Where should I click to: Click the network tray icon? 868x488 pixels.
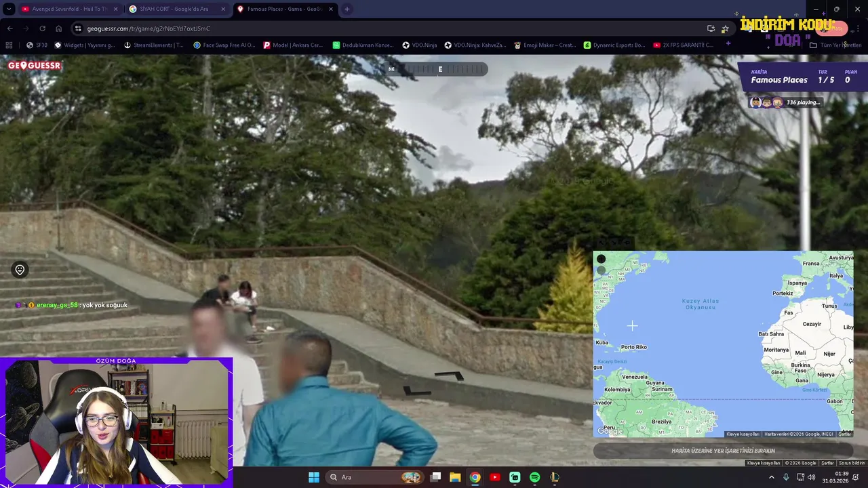coord(800,477)
